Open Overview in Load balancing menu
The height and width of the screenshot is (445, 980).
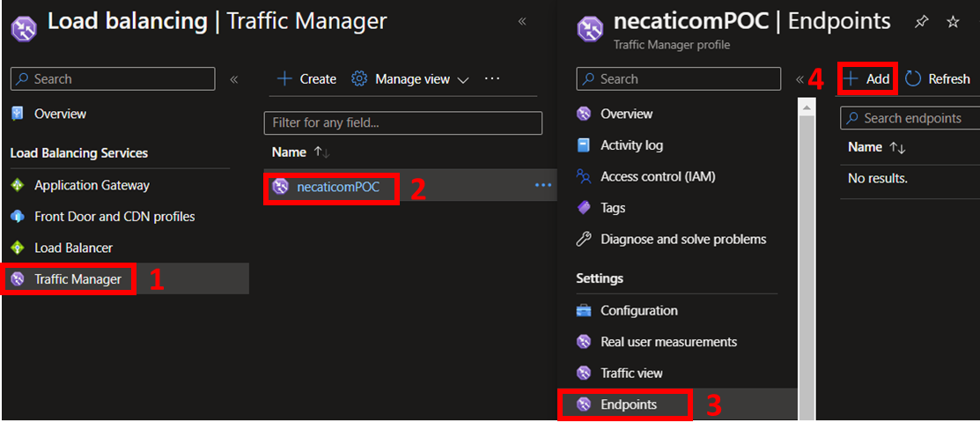click(60, 114)
